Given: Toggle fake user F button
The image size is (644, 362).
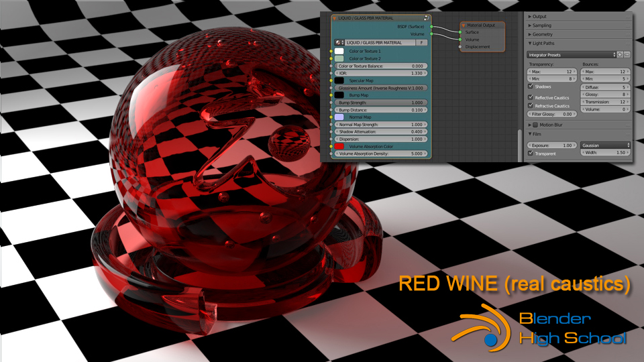Looking at the screenshot, I should [421, 43].
